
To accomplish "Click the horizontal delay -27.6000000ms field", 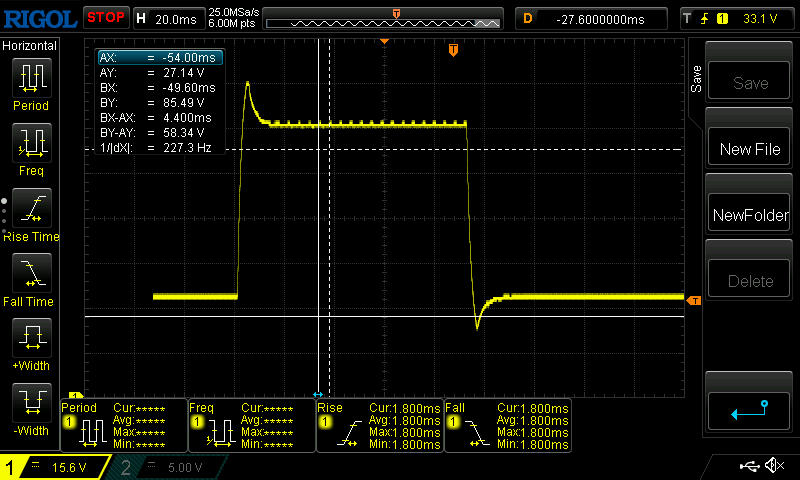I will point(600,19).
